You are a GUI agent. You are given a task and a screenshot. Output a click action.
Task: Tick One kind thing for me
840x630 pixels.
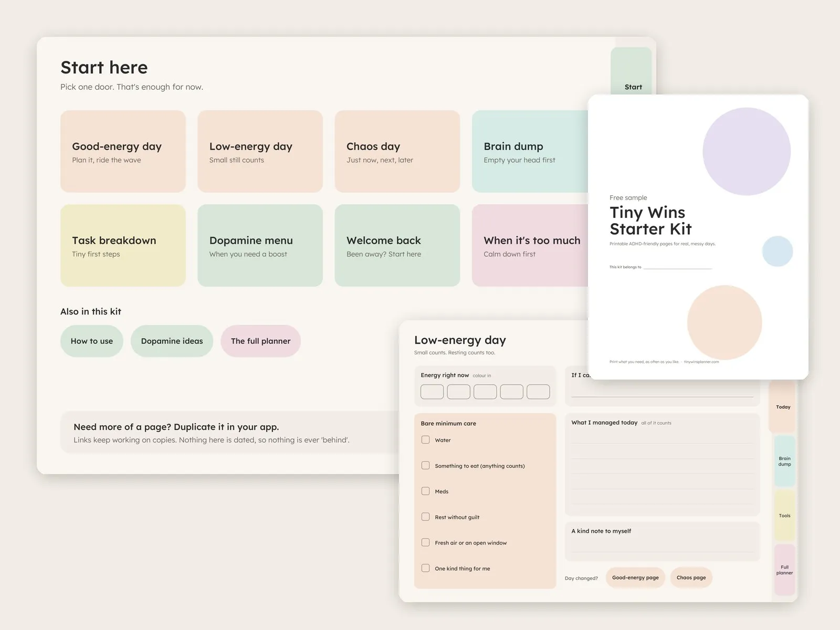[x=425, y=568]
